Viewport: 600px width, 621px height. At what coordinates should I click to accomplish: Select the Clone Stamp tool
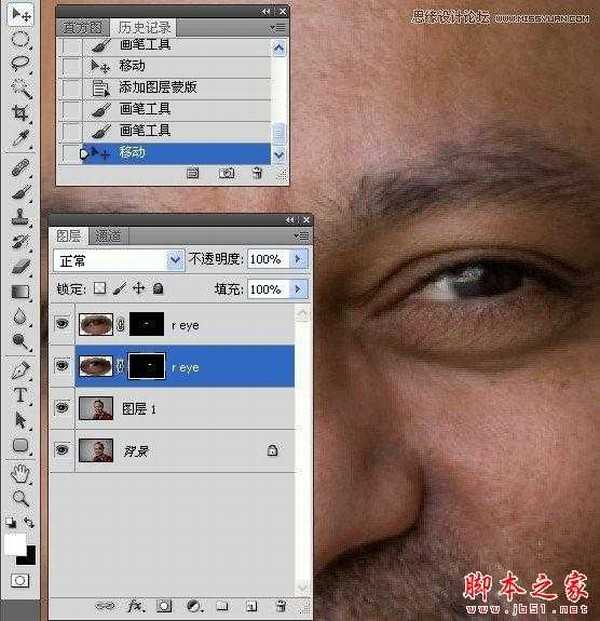[x=20, y=216]
